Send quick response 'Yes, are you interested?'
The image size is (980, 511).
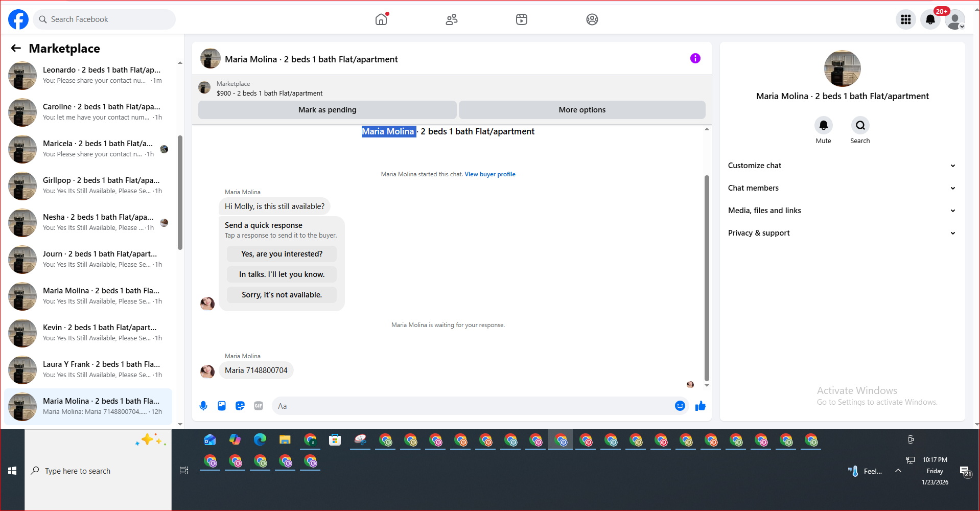coord(282,254)
